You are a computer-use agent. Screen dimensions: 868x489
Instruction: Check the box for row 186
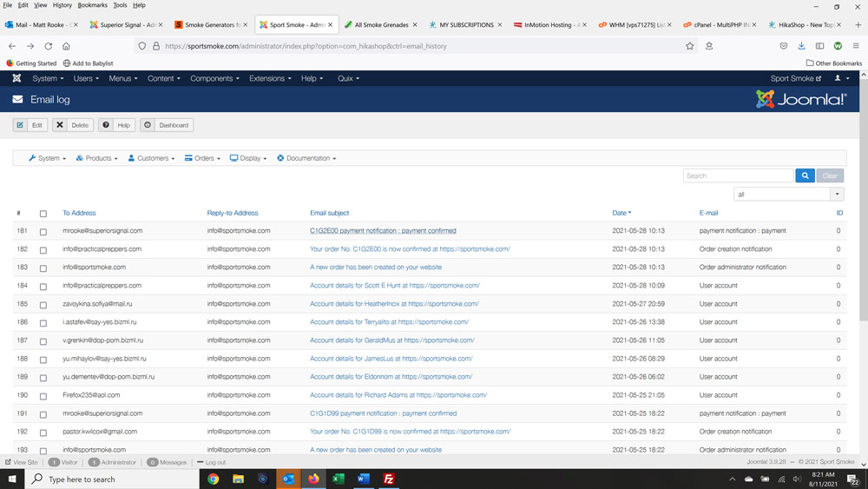pos(43,323)
